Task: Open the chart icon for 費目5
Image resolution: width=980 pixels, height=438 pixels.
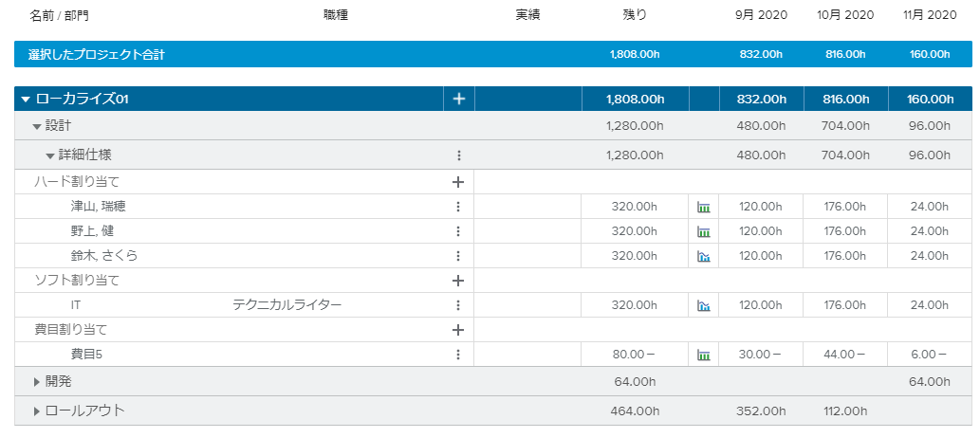Action: [x=704, y=355]
